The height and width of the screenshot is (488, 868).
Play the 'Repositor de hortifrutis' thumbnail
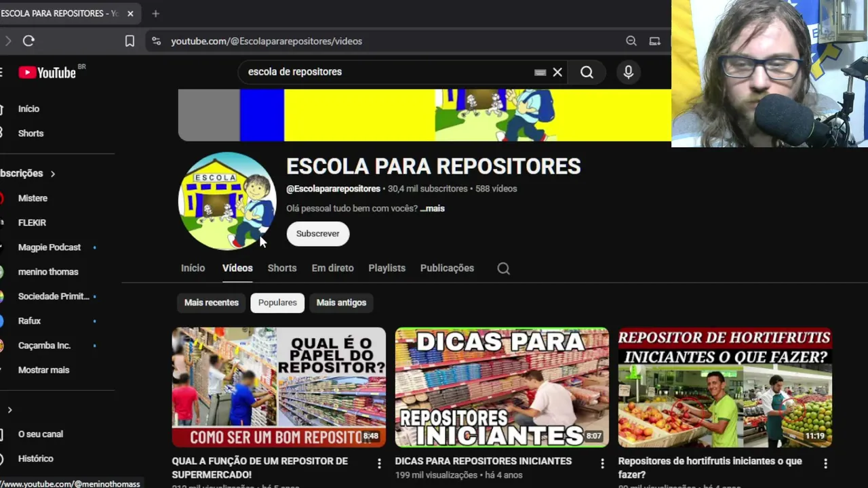[x=725, y=388]
